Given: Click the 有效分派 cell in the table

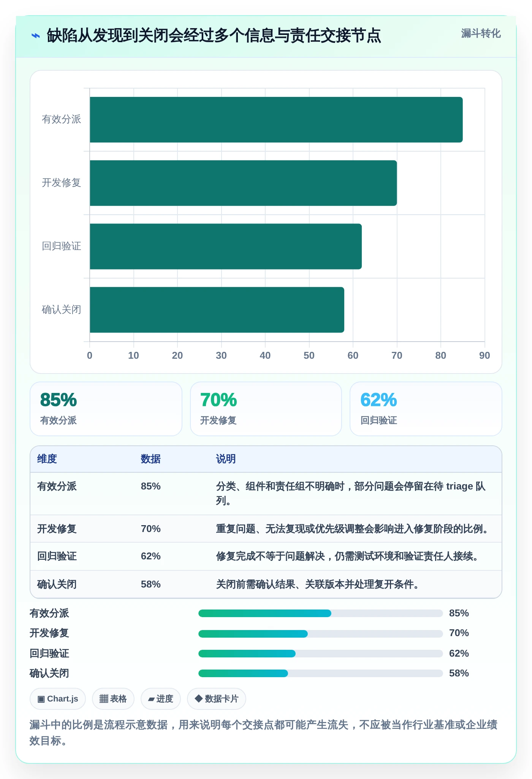Looking at the screenshot, I should [57, 486].
